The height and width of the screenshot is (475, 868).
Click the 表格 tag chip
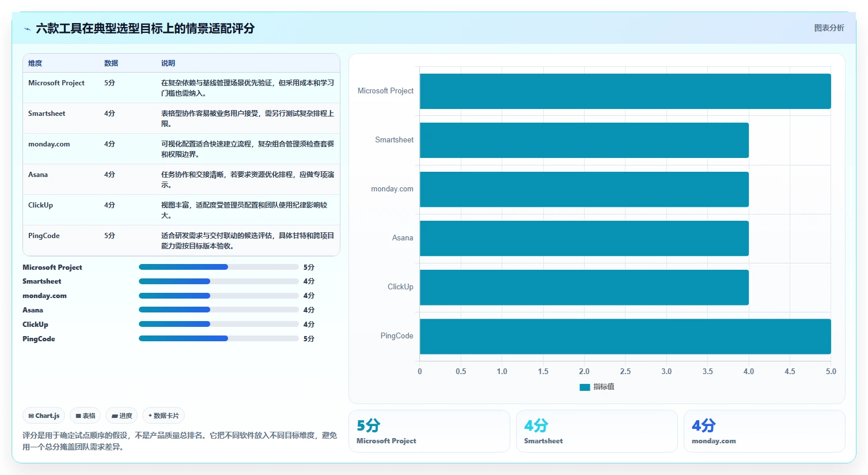[x=85, y=416]
